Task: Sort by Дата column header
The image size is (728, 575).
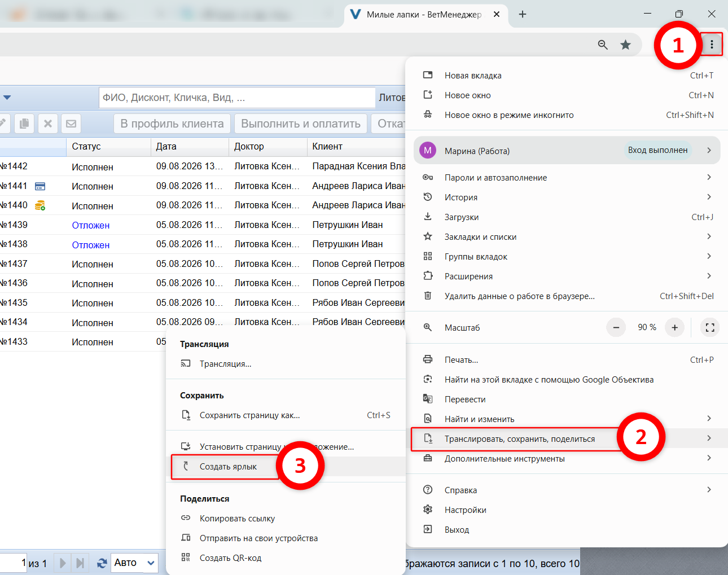Action: click(x=190, y=147)
